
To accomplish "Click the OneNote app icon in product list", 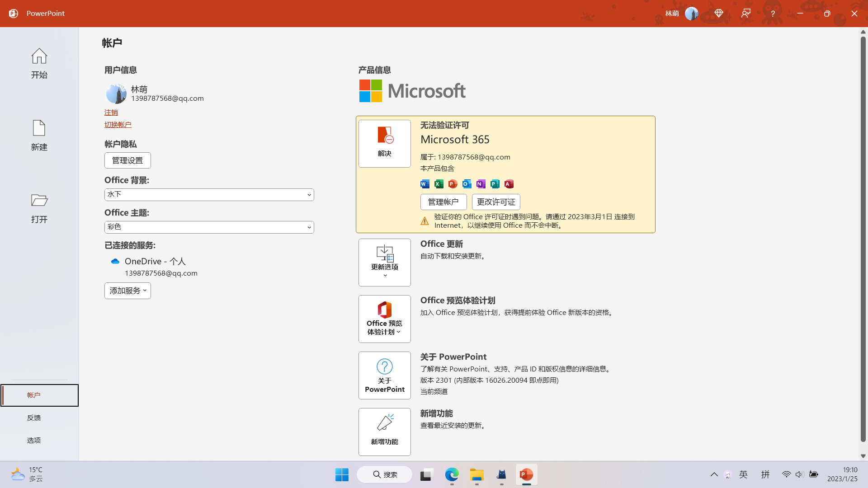I will click(481, 184).
